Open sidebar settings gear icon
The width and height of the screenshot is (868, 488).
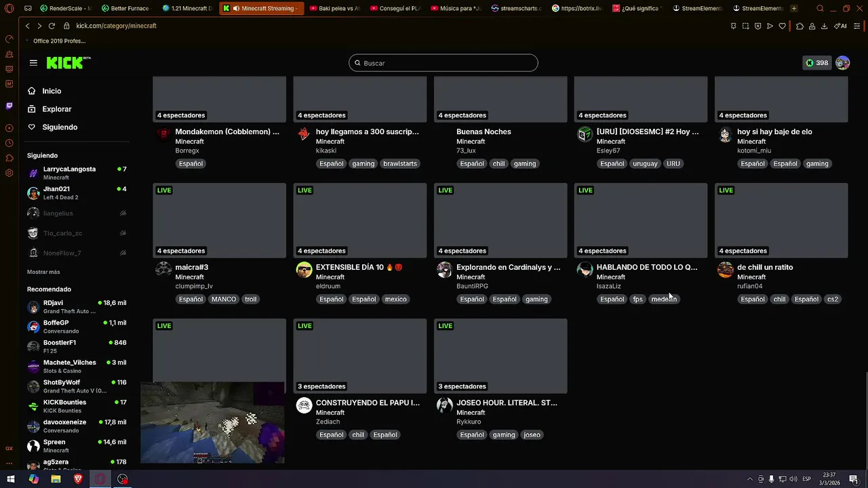9,173
